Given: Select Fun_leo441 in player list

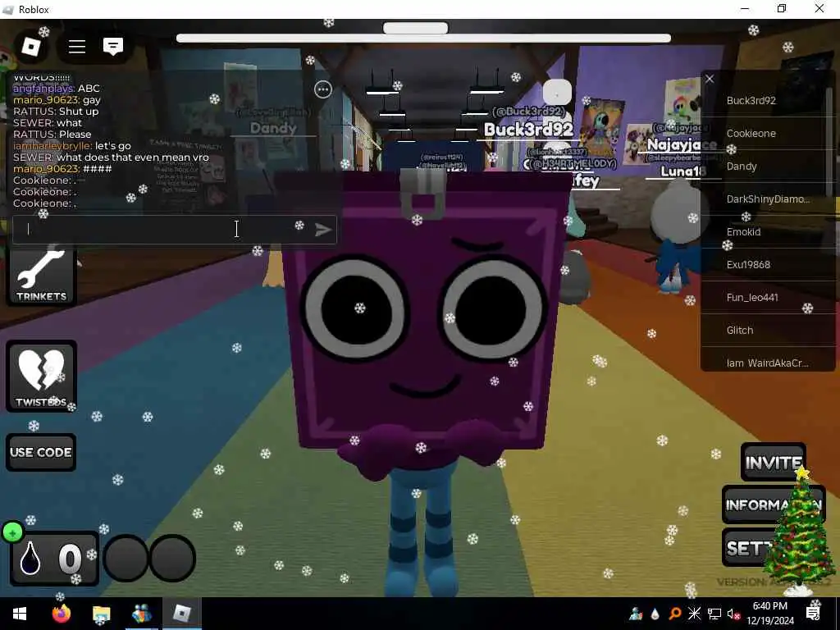Looking at the screenshot, I should coord(767,297).
